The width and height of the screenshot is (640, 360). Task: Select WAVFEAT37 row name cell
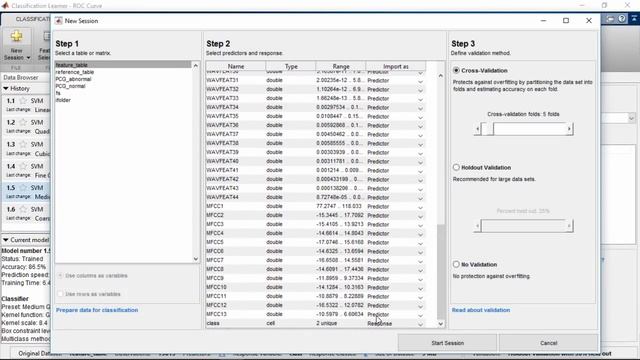coord(236,134)
